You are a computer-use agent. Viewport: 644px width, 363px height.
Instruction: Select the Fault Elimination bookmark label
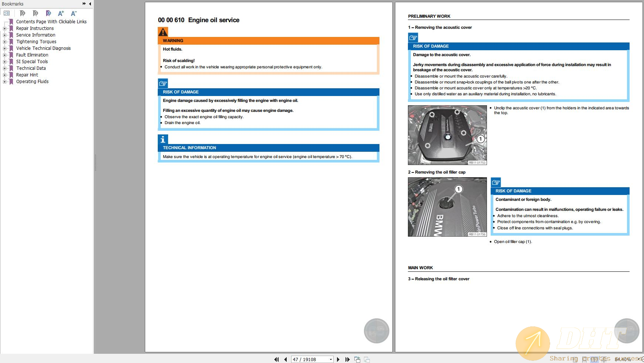pyautogui.click(x=32, y=55)
